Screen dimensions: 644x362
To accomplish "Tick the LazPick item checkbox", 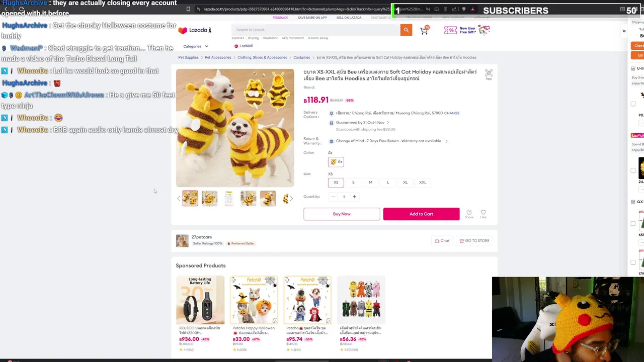I will (633, 170).
